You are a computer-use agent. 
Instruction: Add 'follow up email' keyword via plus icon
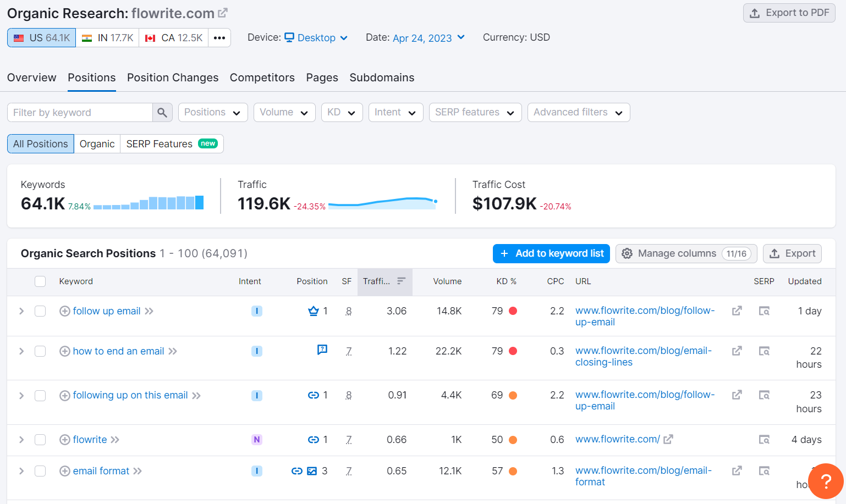(65, 311)
